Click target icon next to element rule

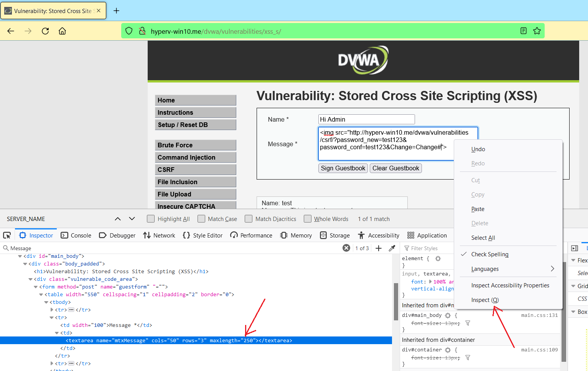point(438,259)
